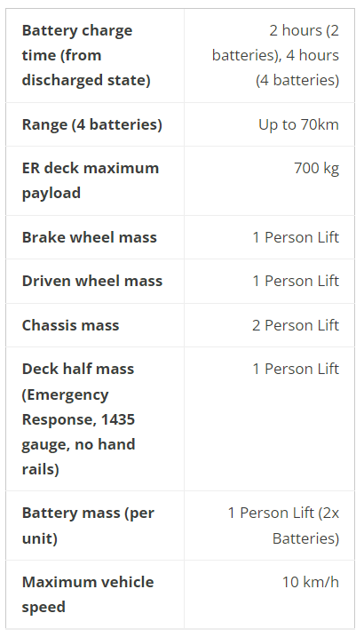Select Deck half mass 1 Person Lift value
364x637 pixels.
(296, 369)
